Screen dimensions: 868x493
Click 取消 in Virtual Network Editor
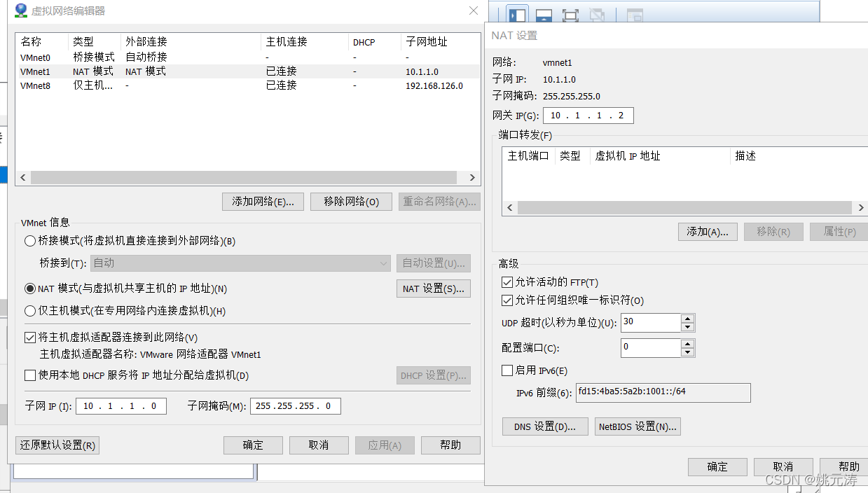319,445
